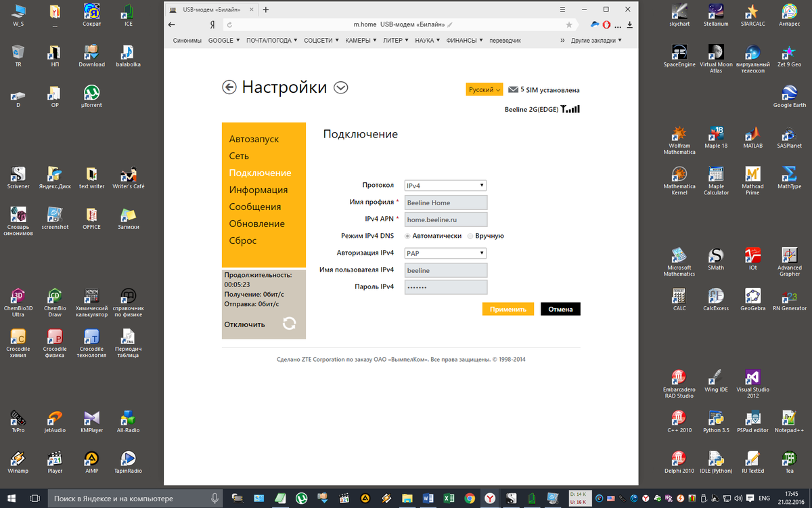Open Сброс settings section
Screen dimensions: 812x508
pos(243,240)
